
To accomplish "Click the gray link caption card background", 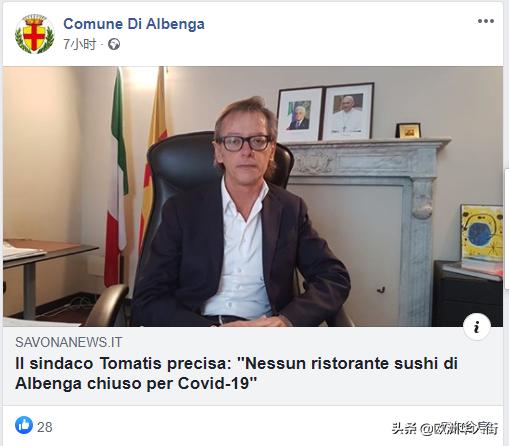I will [253, 366].
